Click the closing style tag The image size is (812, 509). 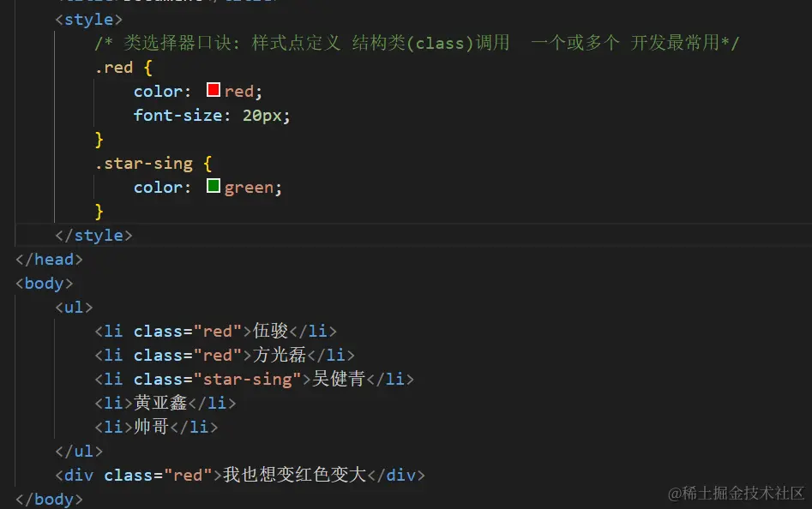tap(93, 235)
